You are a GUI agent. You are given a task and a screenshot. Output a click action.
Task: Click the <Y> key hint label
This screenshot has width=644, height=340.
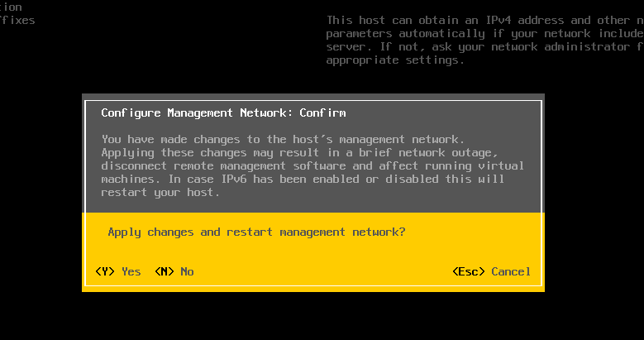click(105, 271)
